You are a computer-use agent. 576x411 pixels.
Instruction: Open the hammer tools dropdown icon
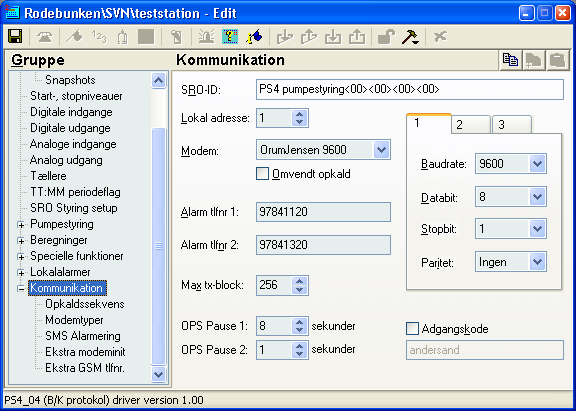(x=410, y=37)
